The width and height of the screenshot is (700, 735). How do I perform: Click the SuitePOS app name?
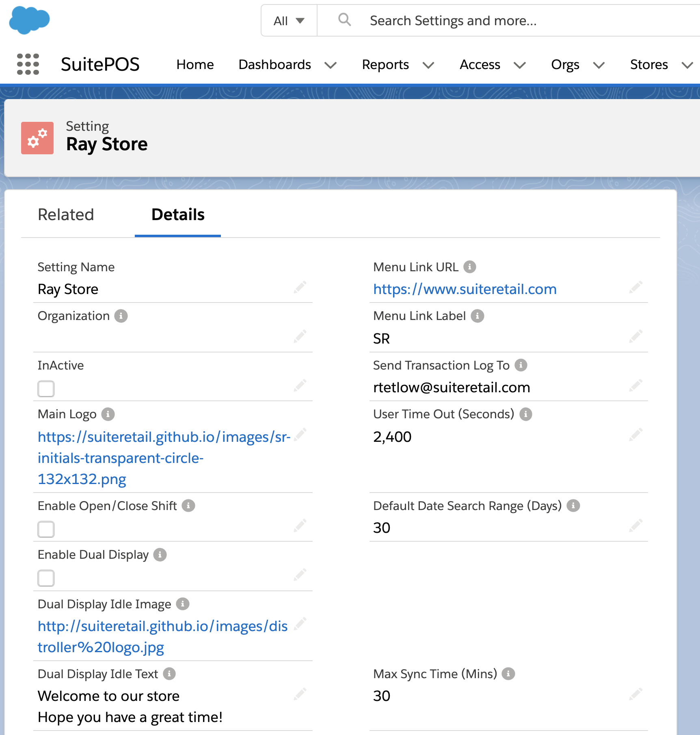[x=100, y=64]
